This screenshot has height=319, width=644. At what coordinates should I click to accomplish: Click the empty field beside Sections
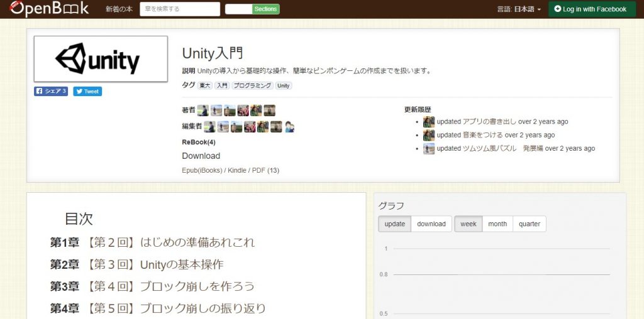[x=238, y=9]
